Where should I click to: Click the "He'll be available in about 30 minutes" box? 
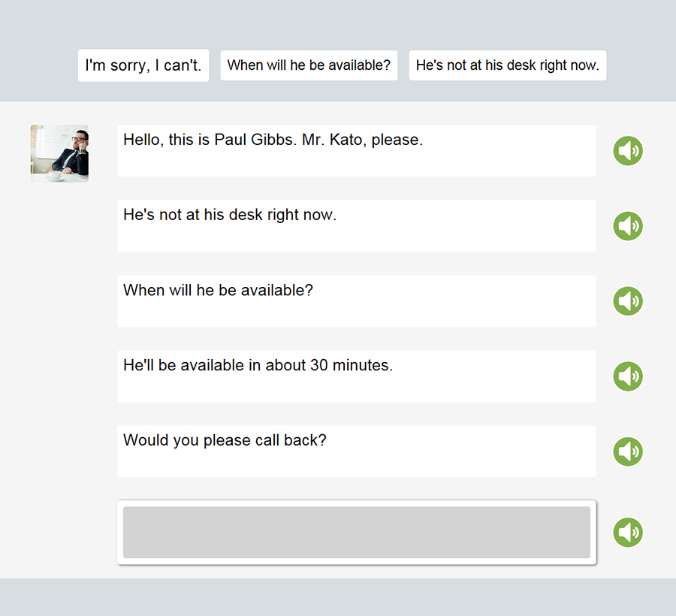click(357, 376)
